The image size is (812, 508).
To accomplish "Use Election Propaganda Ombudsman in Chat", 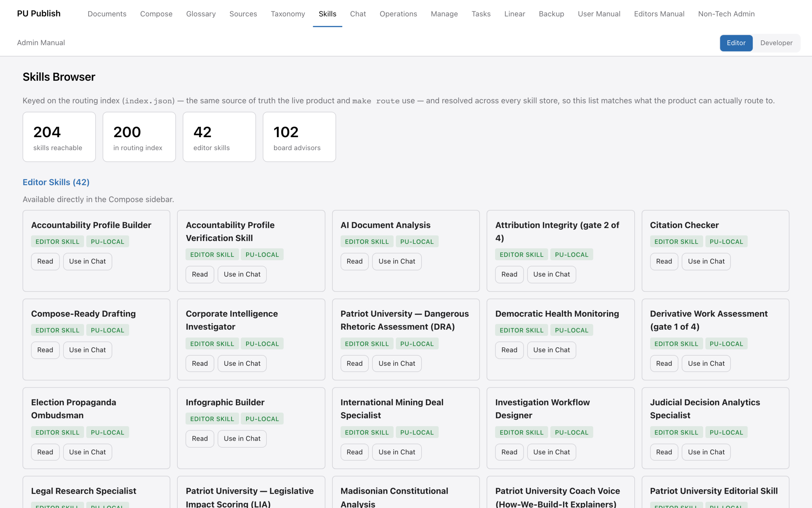I will (88, 452).
